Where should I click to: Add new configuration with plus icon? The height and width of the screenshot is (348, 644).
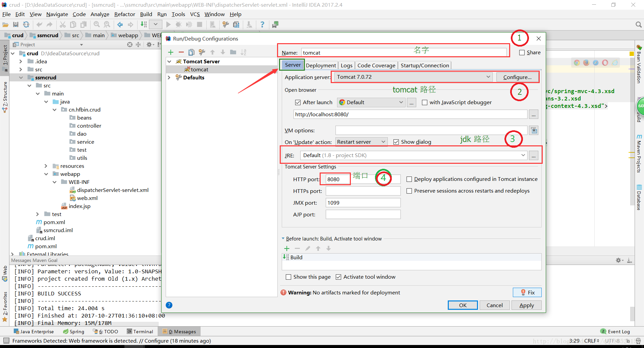click(x=171, y=52)
